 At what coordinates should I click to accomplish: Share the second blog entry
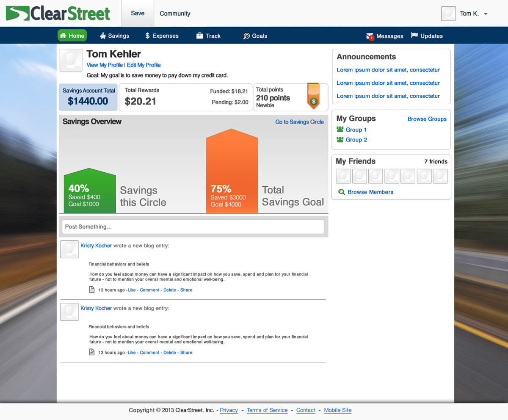click(x=186, y=353)
